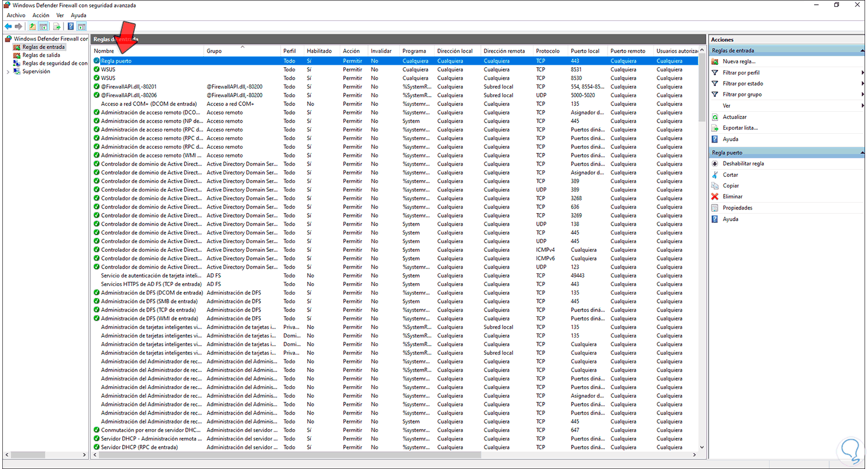Click the Ayuda icon under Regla puerto actions
The height and width of the screenshot is (469, 868).
point(715,219)
